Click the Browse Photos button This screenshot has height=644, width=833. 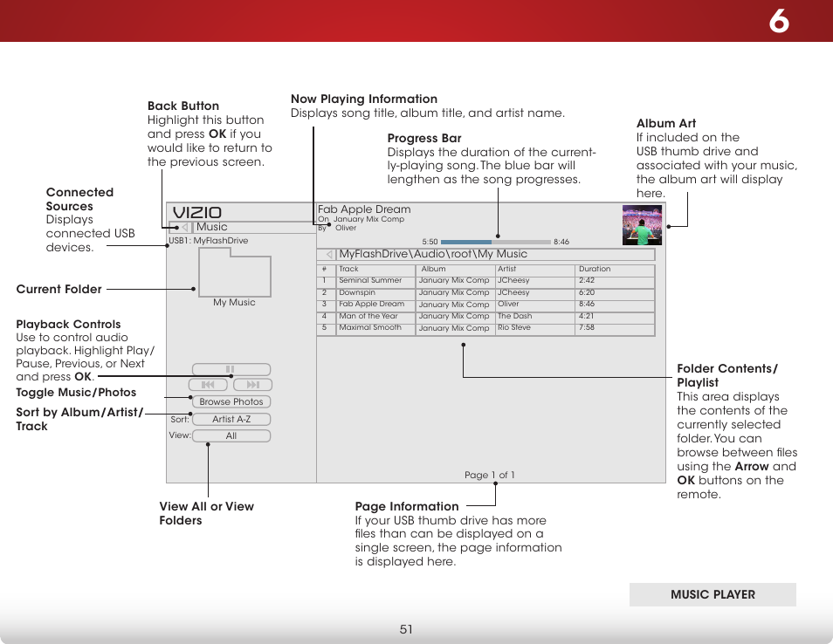(x=231, y=402)
